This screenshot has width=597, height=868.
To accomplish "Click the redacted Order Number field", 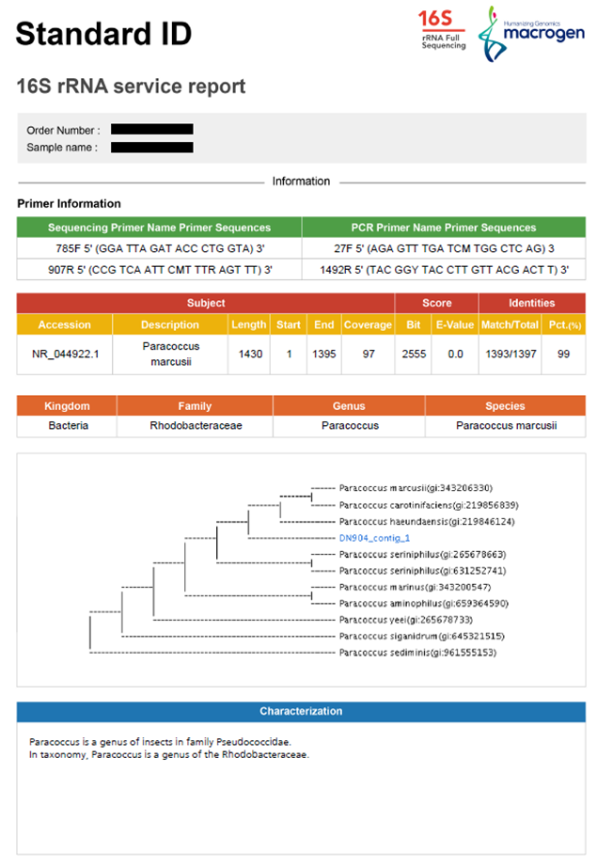I will (x=151, y=130).
